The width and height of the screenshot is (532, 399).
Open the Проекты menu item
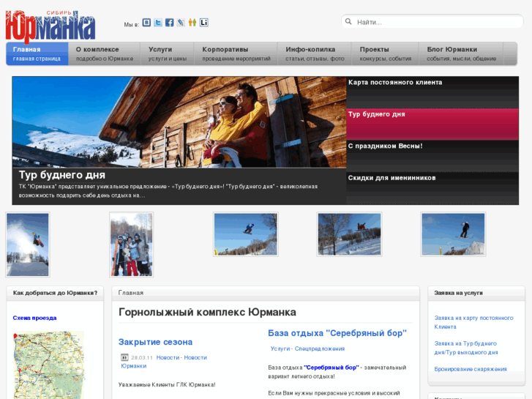click(385, 53)
